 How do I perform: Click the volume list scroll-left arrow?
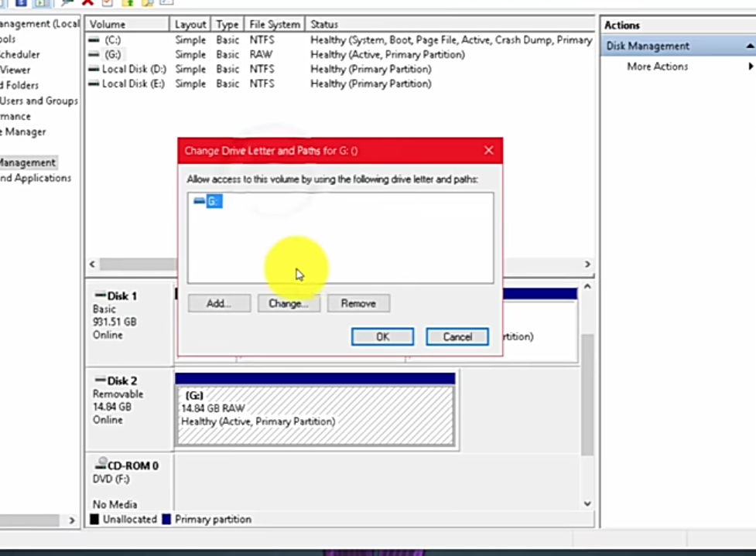point(92,264)
